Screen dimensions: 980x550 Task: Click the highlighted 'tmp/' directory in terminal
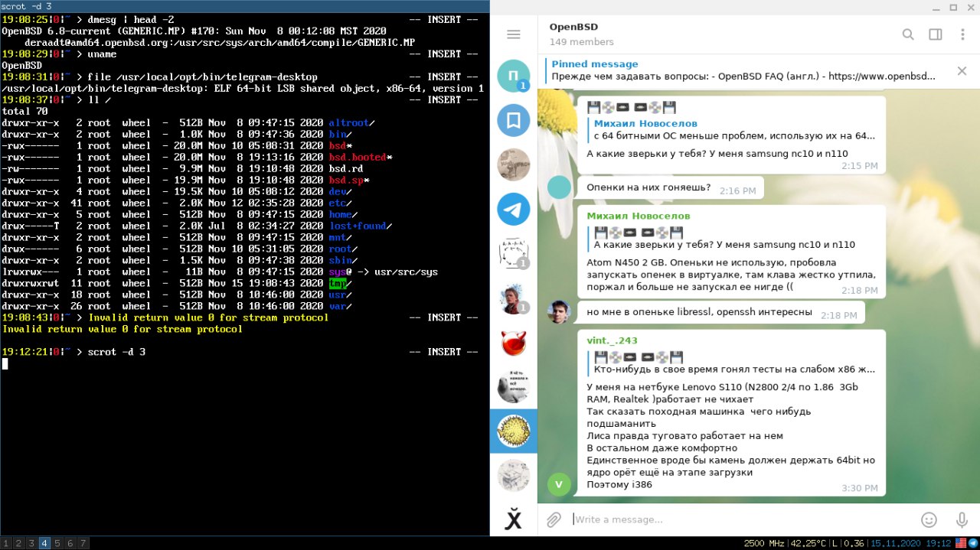[x=340, y=283]
